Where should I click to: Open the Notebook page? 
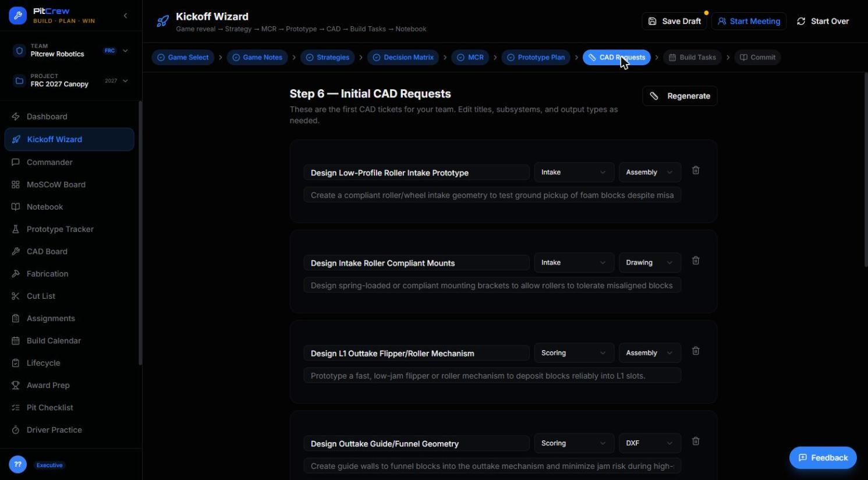click(x=69, y=207)
